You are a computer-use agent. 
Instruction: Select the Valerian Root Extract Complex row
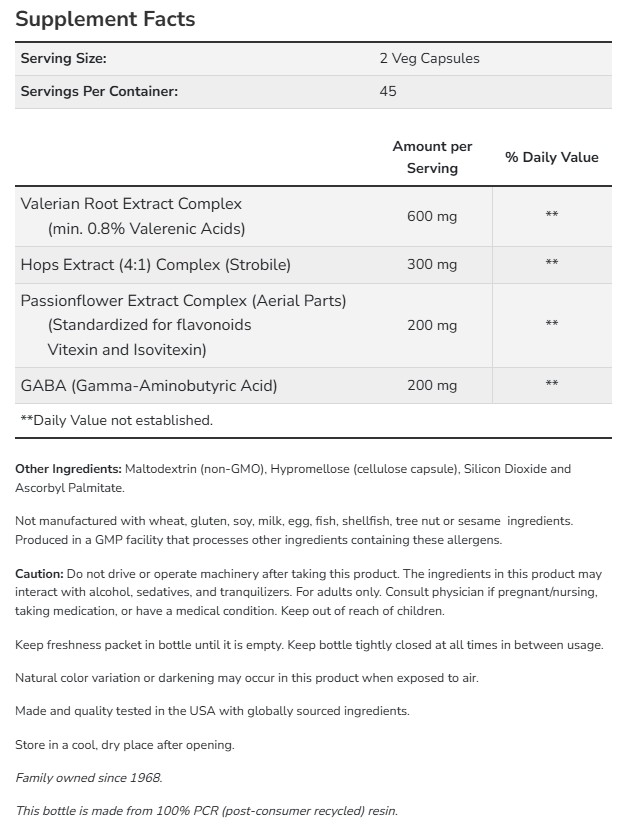click(x=131, y=204)
